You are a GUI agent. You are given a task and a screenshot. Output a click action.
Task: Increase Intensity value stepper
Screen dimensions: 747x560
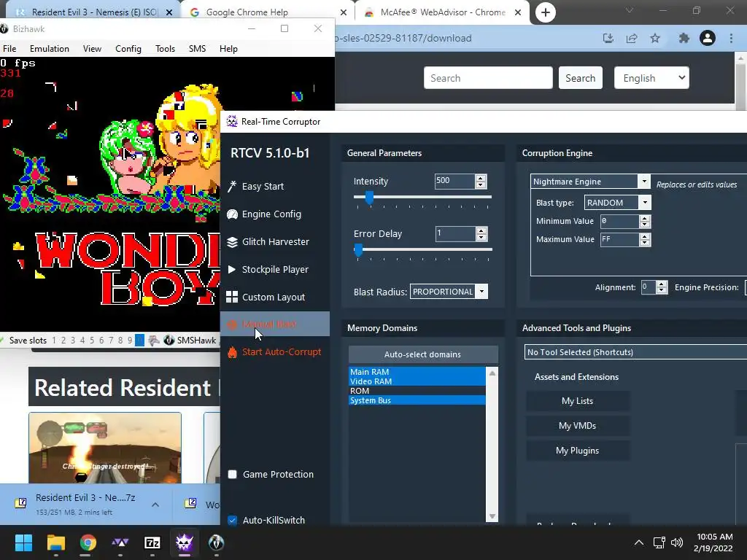(x=480, y=178)
